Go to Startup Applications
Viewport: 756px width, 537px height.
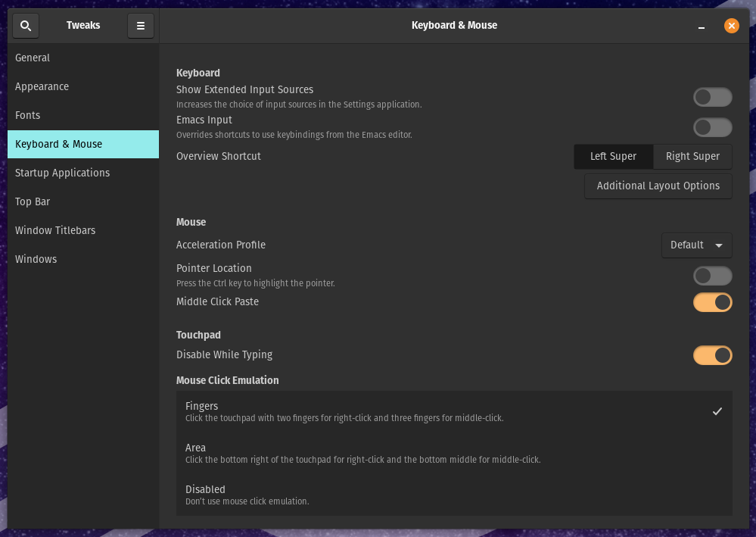pyautogui.click(x=62, y=173)
